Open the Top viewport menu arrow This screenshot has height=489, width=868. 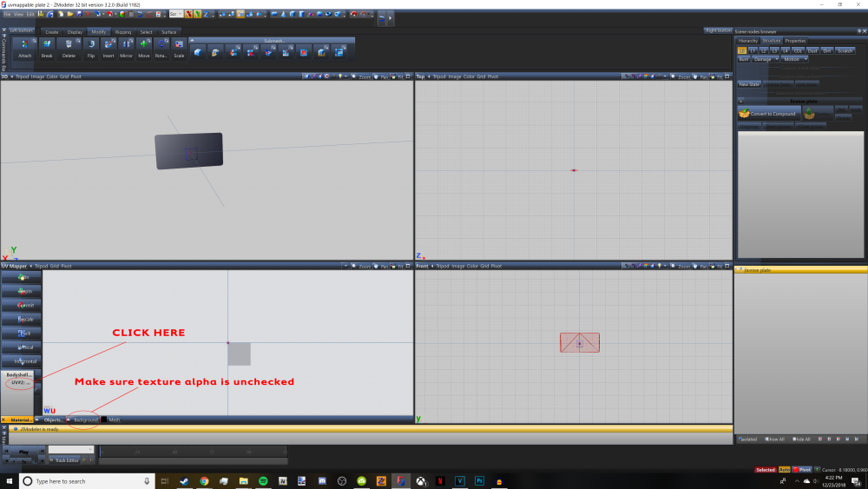[429, 77]
